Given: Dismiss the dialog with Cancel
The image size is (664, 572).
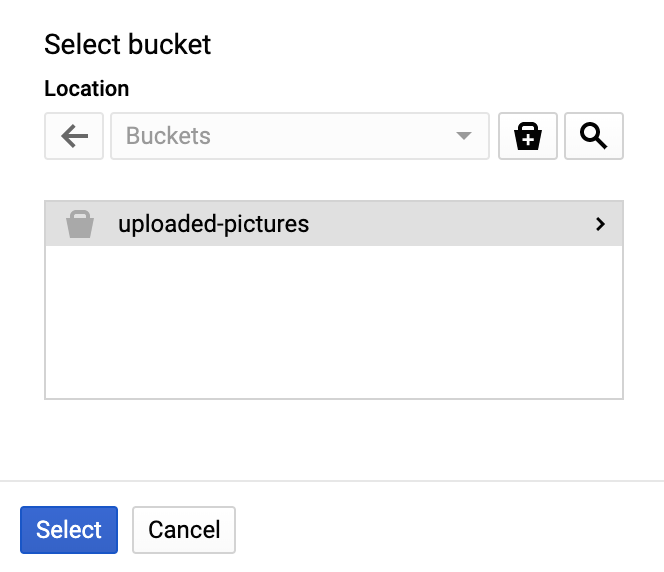Looking at the screenshot, I should (x=184, y=530).
